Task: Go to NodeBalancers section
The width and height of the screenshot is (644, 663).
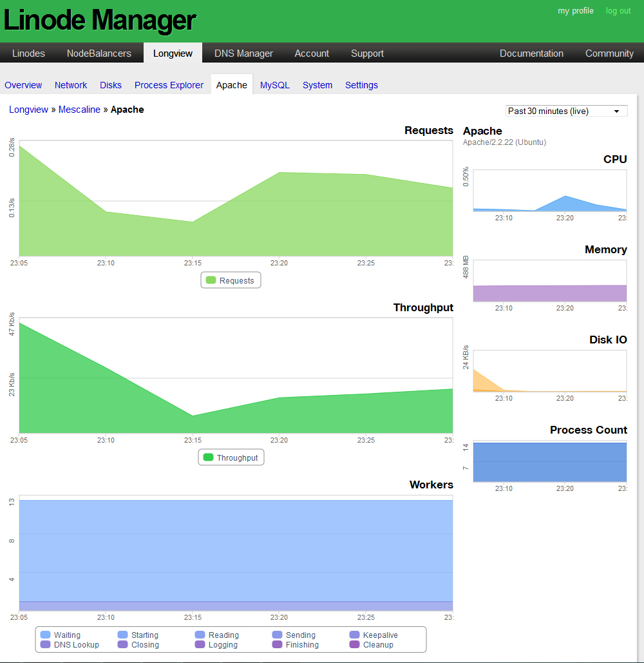Action: 99,53
